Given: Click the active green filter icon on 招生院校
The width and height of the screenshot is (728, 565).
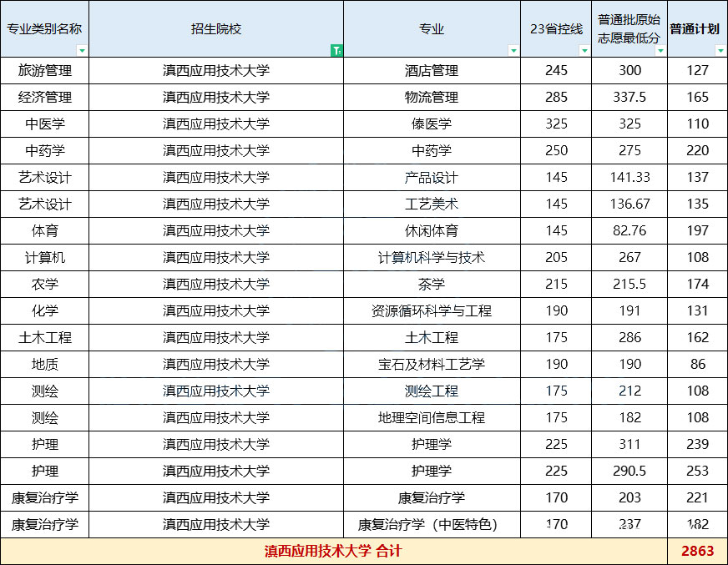Looking at the screenshot, I should [336, 51].
